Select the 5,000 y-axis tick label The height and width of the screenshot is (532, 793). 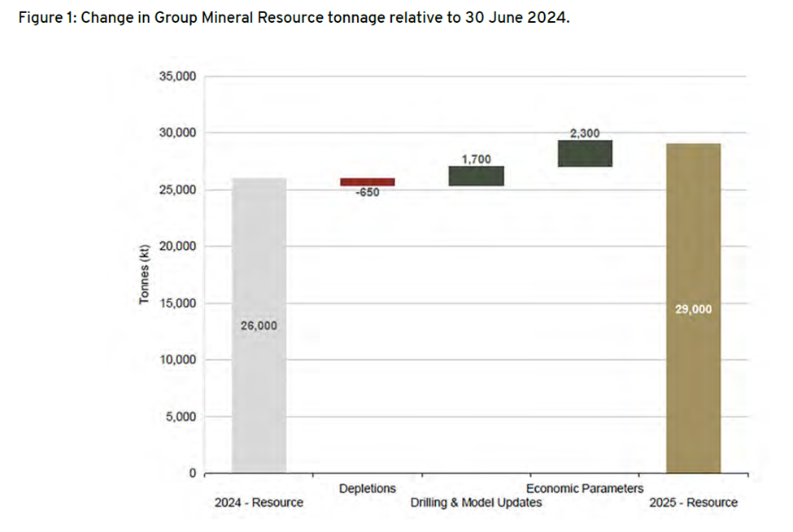click(x=178, y=416)
